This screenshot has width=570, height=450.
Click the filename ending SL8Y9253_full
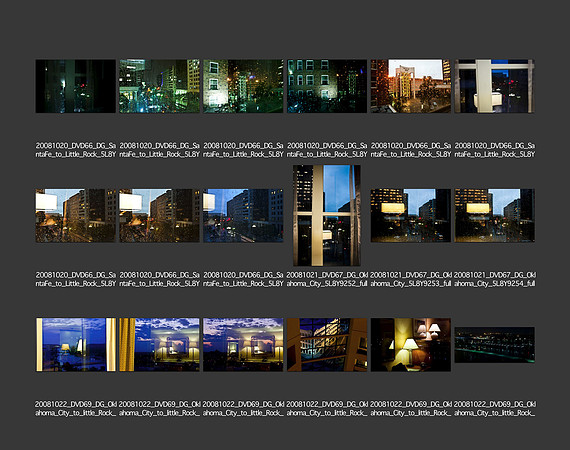click(x=411, y=279)
